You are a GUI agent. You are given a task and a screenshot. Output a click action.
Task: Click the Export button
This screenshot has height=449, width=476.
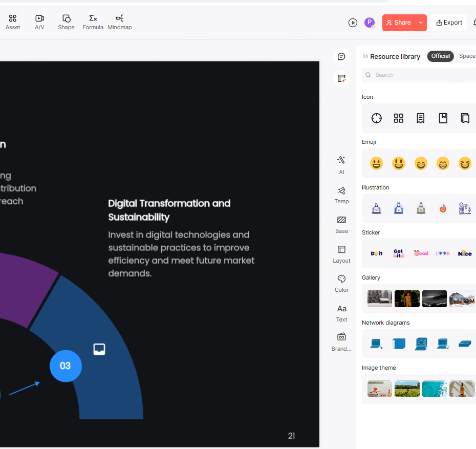tap(449, 23)
